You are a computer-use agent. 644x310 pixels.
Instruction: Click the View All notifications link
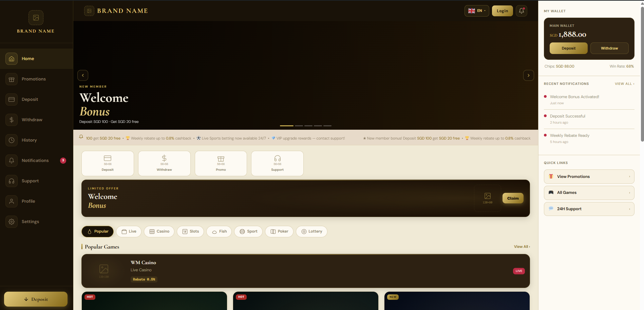pos(624,84)
